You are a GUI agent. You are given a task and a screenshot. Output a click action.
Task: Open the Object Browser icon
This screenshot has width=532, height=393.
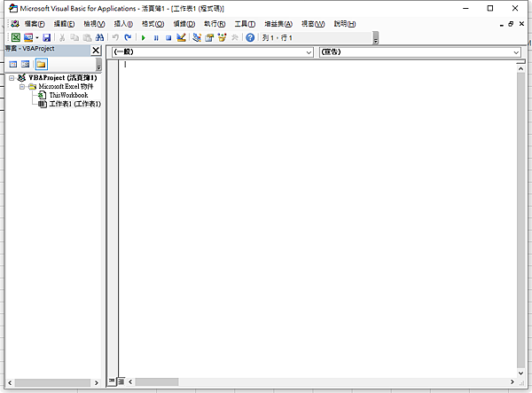222,37
